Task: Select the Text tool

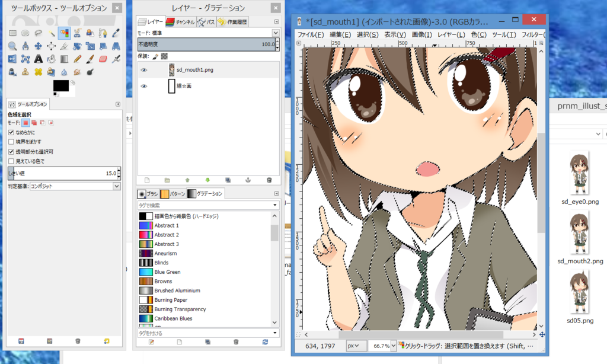Action: (x=38, y=59)
